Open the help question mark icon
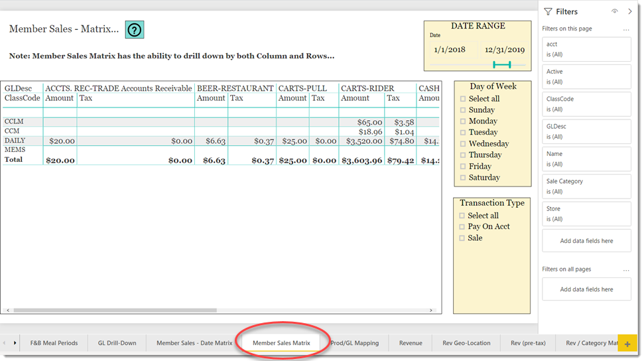Viewport: 644px width, 361px height. [x=134, y=30]
